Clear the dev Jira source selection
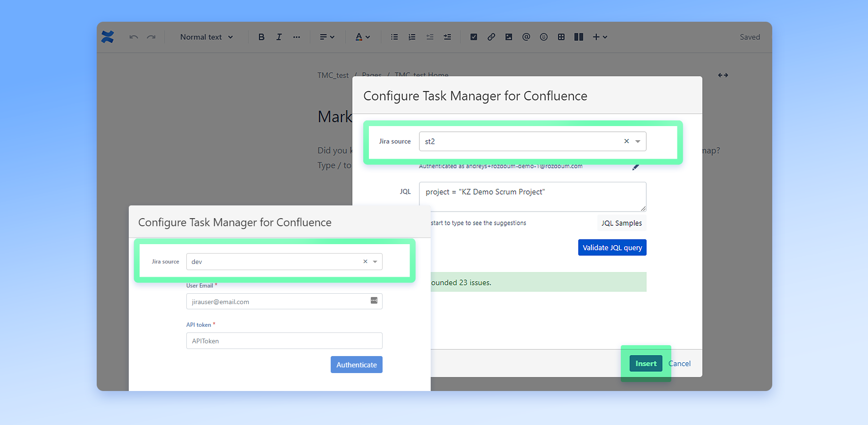The width and height of the screenshot is (868, 425). pyautogui.click(x=365, y=262)
